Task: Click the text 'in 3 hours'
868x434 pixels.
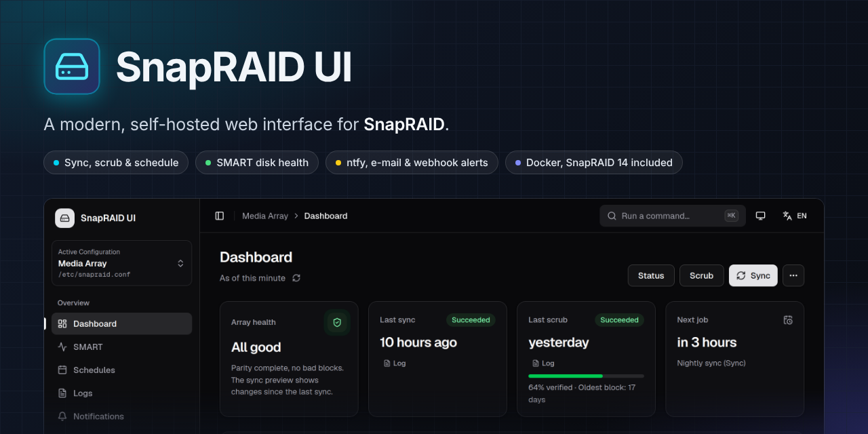Action: [707, 342]
